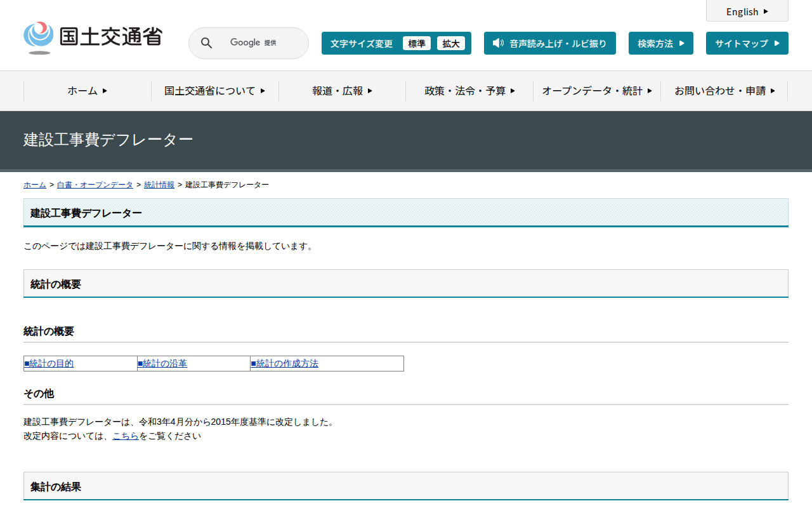Follow the 白書・オープンデータ breadcrumb link

pyautogui.click(x=95, y=185)
